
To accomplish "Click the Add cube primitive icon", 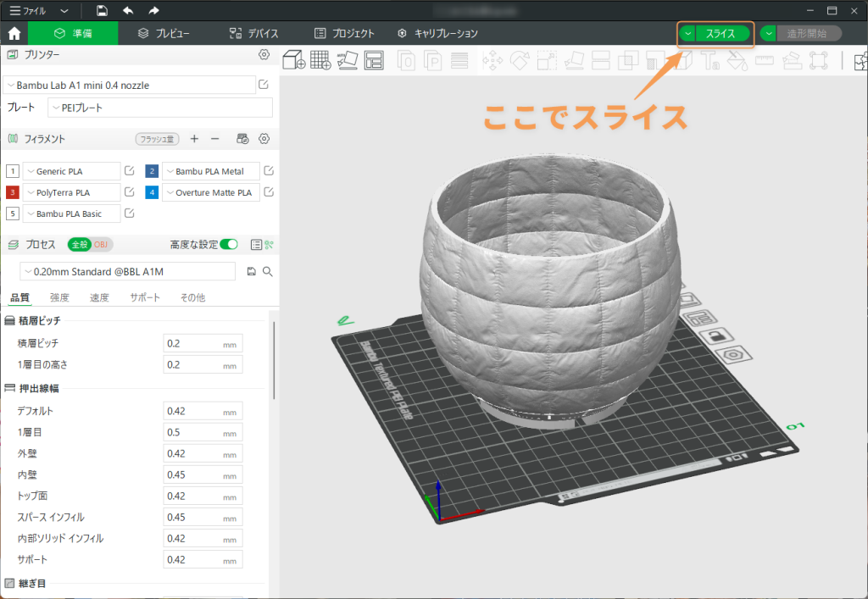I will point(293,59).
